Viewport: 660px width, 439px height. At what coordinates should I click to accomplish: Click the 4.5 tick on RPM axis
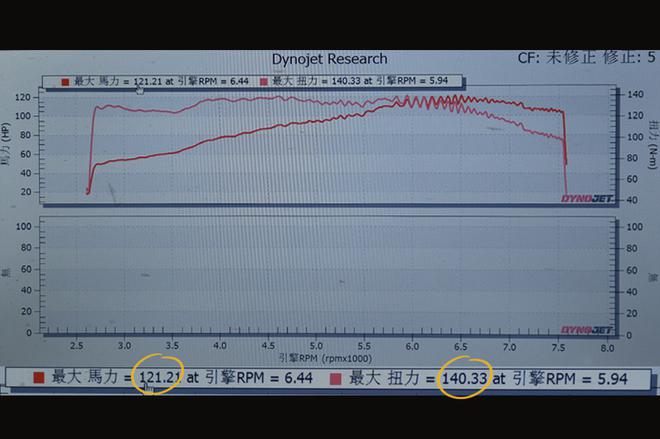coord(268,346)
